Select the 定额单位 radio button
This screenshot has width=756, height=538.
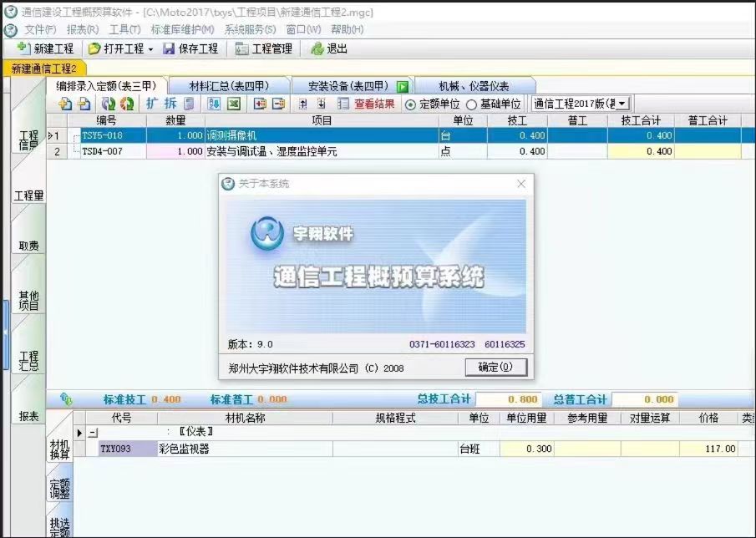(x=410, y=104)
